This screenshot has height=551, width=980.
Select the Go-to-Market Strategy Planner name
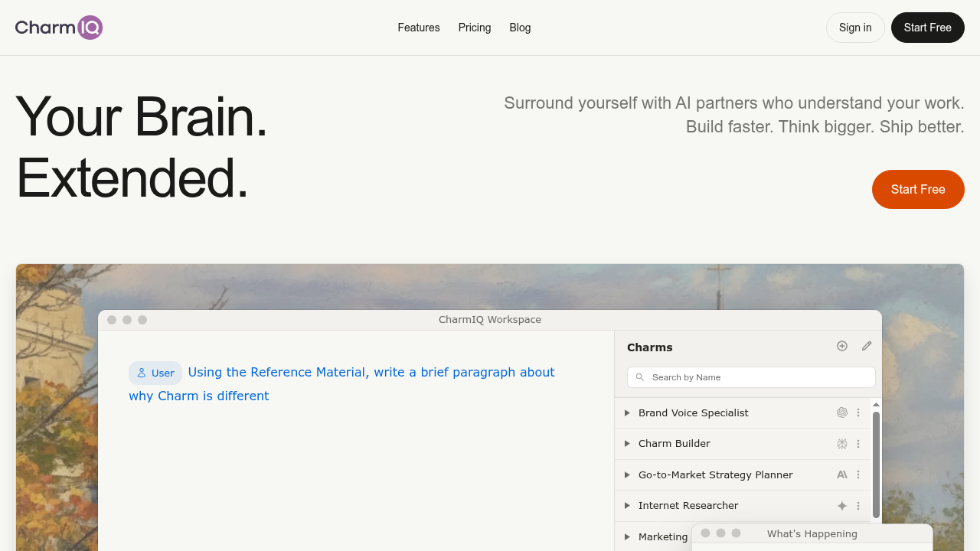[716, 474]
